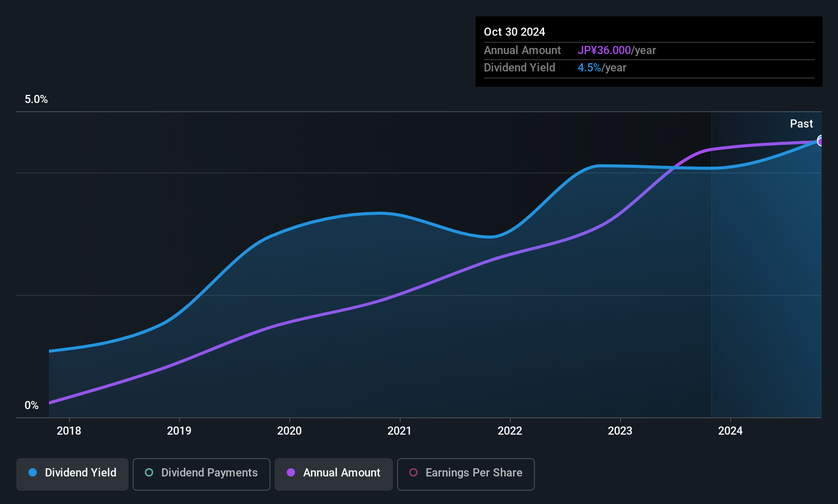
Task: Click the JP¥36.000 annual amount value
Action: coord(604,51)
